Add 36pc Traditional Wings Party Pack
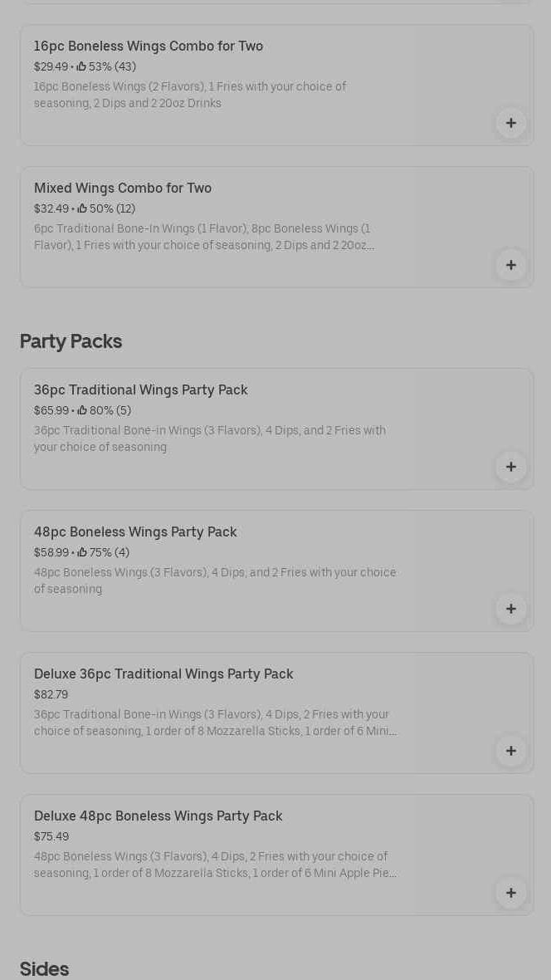The width and height of the screenshot is (551, 980). (510, 468)
